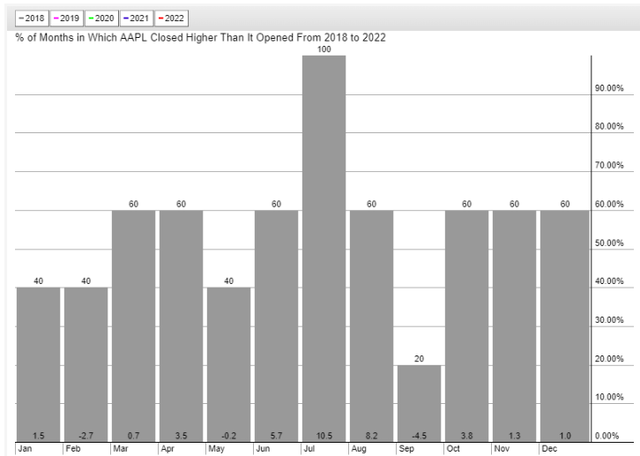Click the Mar axis label
This screenshot has height=456, width=640.
(x=121, y=449)
